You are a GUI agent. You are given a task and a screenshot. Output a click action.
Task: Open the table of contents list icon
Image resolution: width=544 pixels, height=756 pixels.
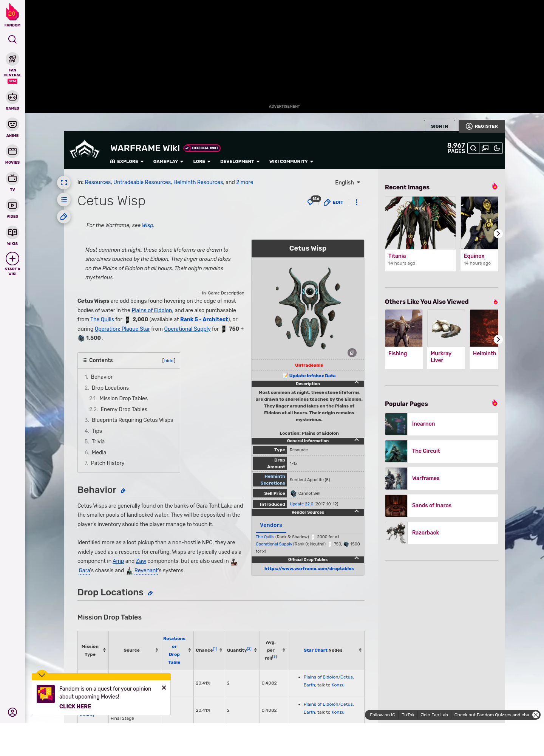64,200
